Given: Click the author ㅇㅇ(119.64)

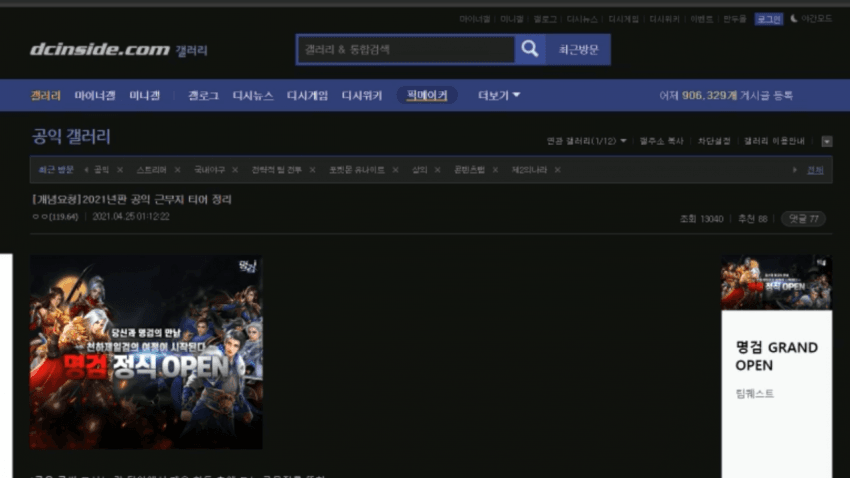Looking at the screenshot, I should [x=55, y=217].
